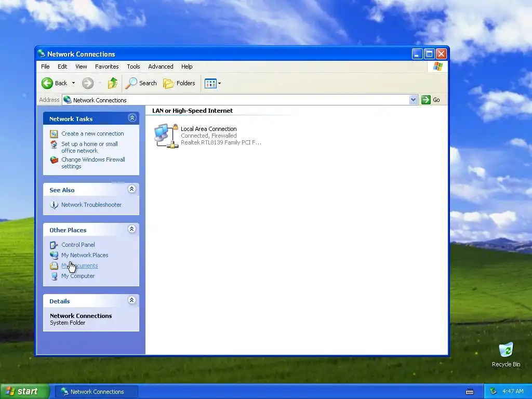Screen dimensions: 532x399
Task: Toggle the Folders pane button
Action: pos(179,83)
